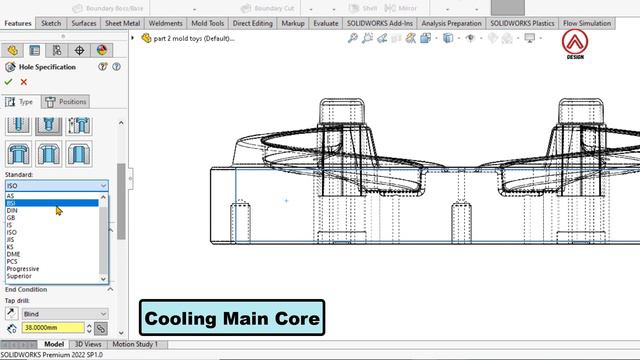640x360 pixels.
Task: Choose BSI from Standard list
Action: 52,203
